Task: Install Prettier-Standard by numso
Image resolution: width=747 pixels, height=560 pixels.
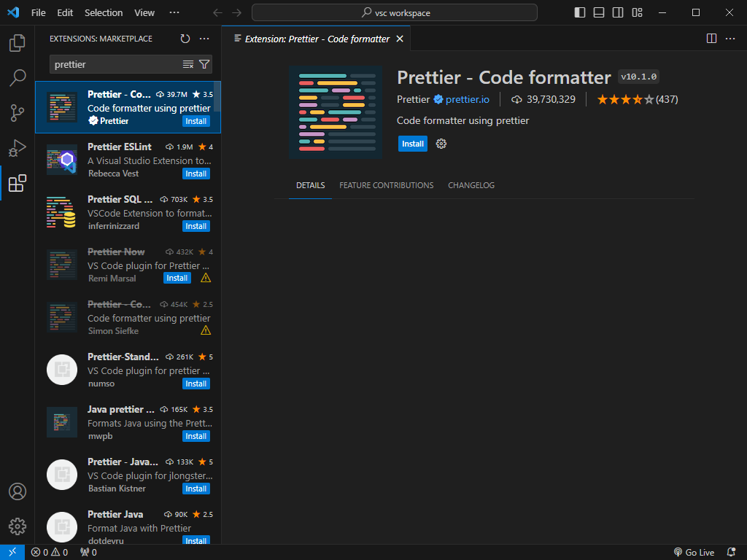Action: [x=196, y=384]
